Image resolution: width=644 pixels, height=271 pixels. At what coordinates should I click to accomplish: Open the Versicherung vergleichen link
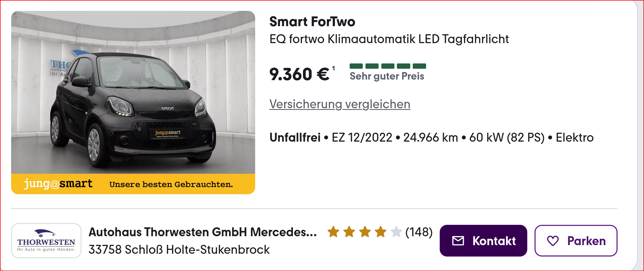340,104
